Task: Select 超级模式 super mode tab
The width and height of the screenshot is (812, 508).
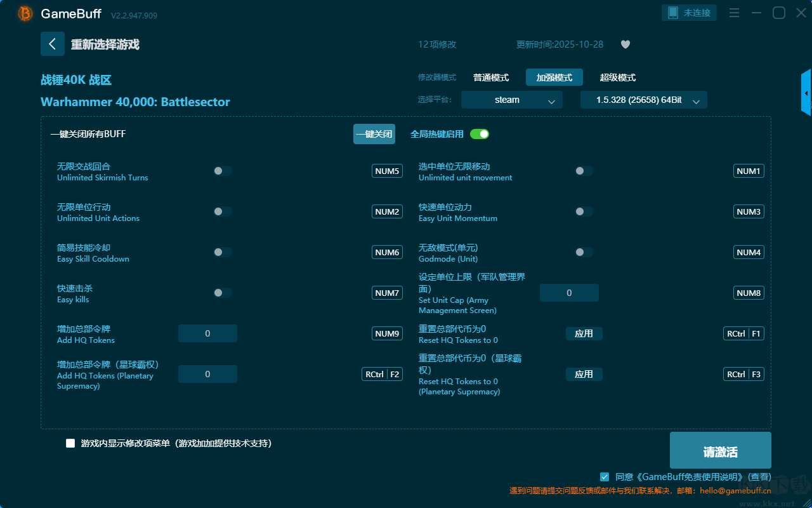Action: coord(618,77)
